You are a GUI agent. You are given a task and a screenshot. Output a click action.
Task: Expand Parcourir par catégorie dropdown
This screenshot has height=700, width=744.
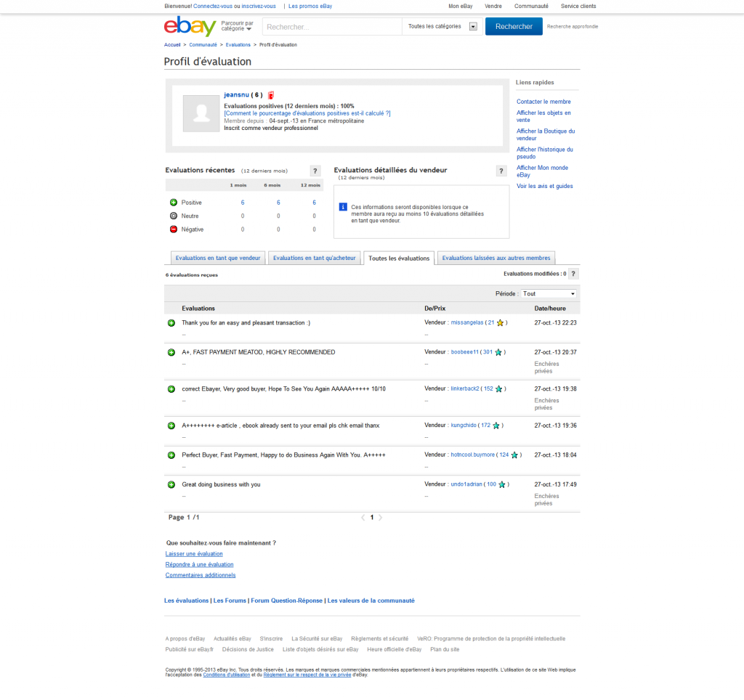point(238,26)
